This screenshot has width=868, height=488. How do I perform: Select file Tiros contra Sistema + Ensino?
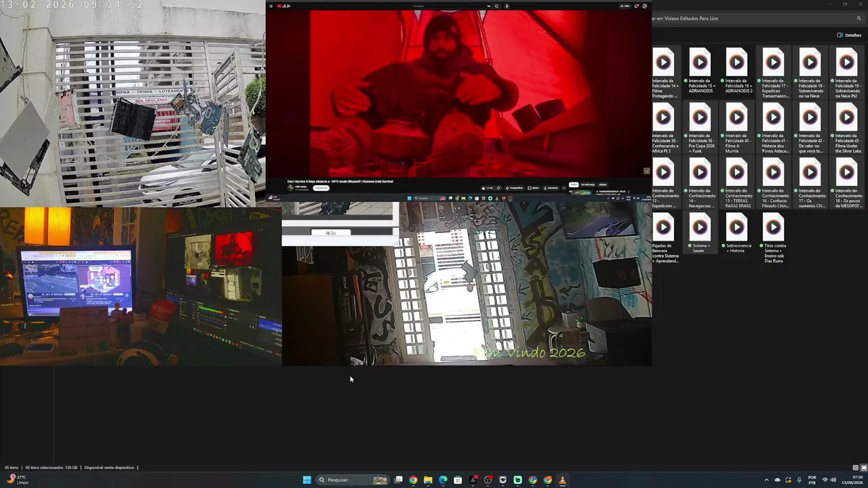(x=773, y=237)
